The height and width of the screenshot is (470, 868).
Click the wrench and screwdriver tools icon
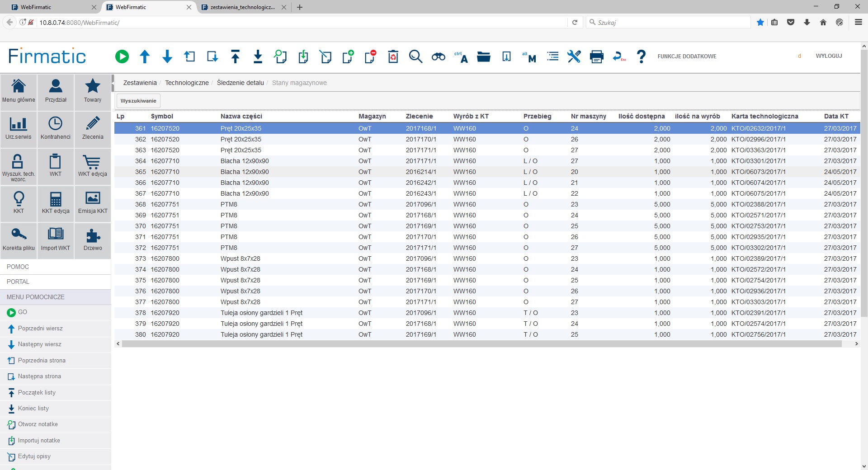click(574, 56)
